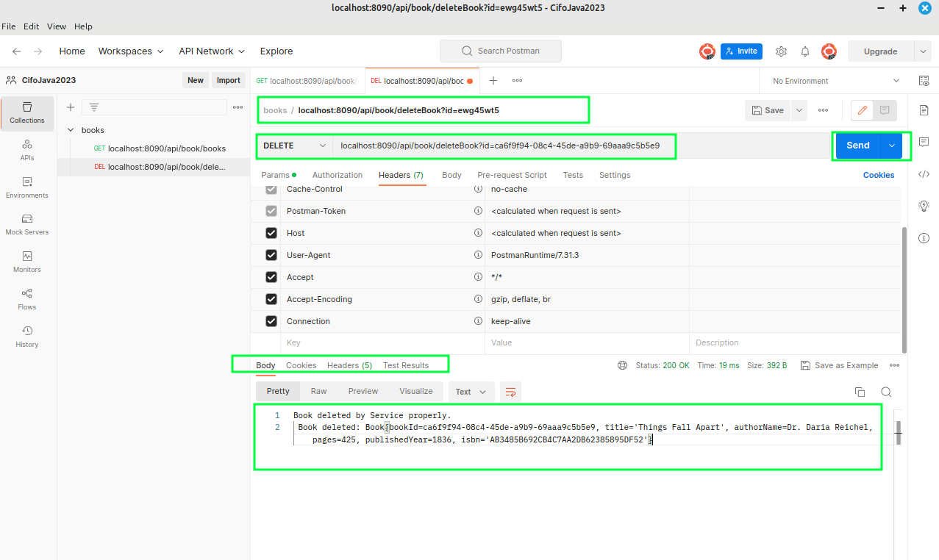Screen dimensions: 939x560
Task: Open Monitors sidebar panel
Action: [27, 262]
